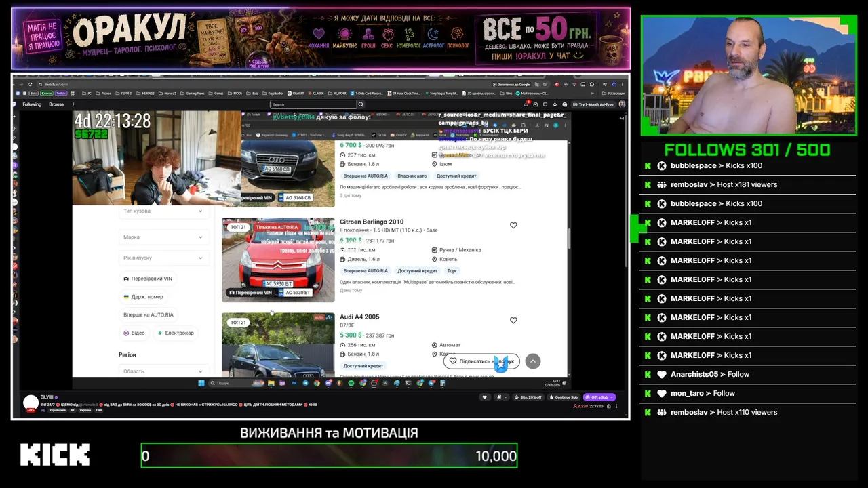Click the Try 1-Month Ad-Free button
Screen dimensions: 868x488
coord(593,104)
